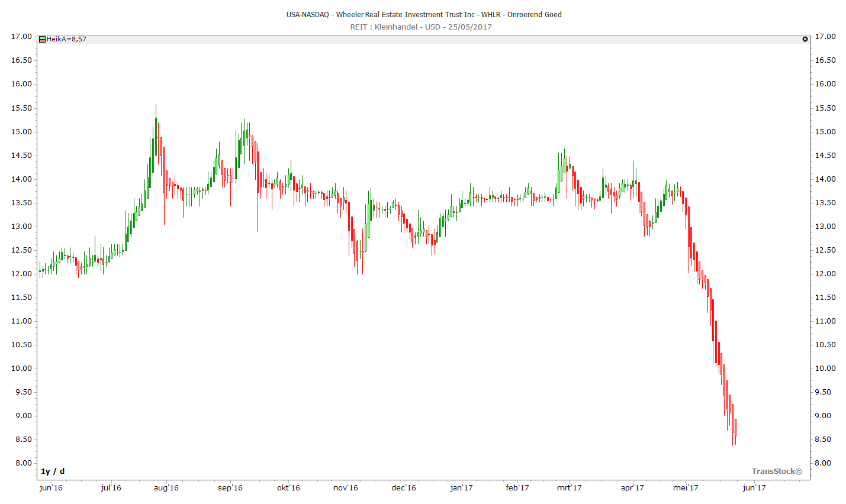
Task: Click 8.00 on the left price axis
Action: tap(24, 463)
